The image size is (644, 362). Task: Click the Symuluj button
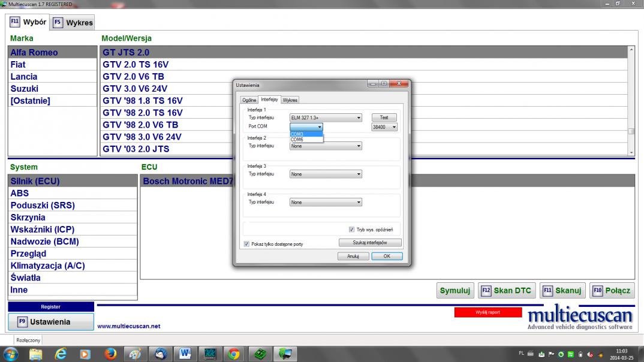[x=455, y=291]
